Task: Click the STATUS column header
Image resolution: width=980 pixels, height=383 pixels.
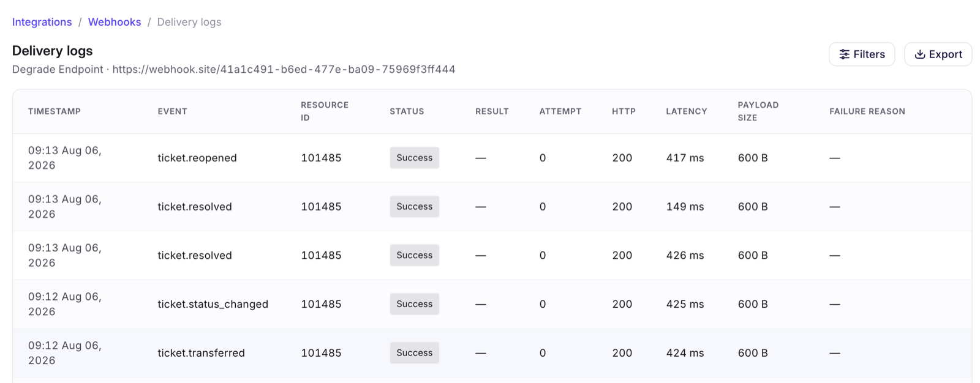Action: coord(407,111)
